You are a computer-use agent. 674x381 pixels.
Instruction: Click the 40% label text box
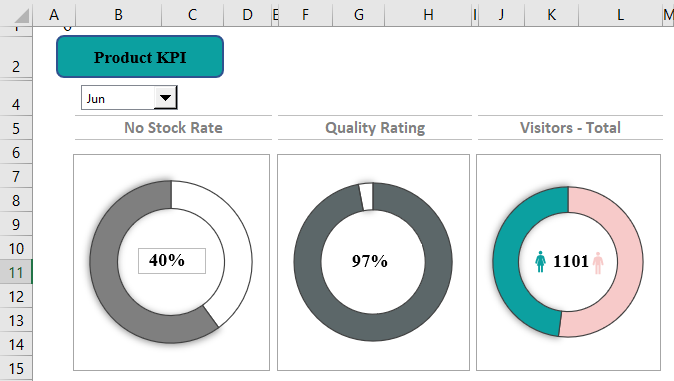[172, 261]
